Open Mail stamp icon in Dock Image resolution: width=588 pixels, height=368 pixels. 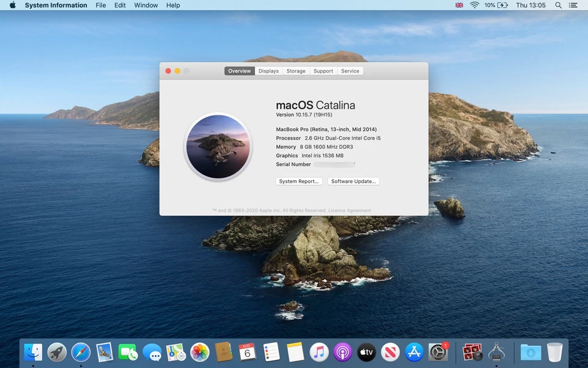tap(105, 353)
